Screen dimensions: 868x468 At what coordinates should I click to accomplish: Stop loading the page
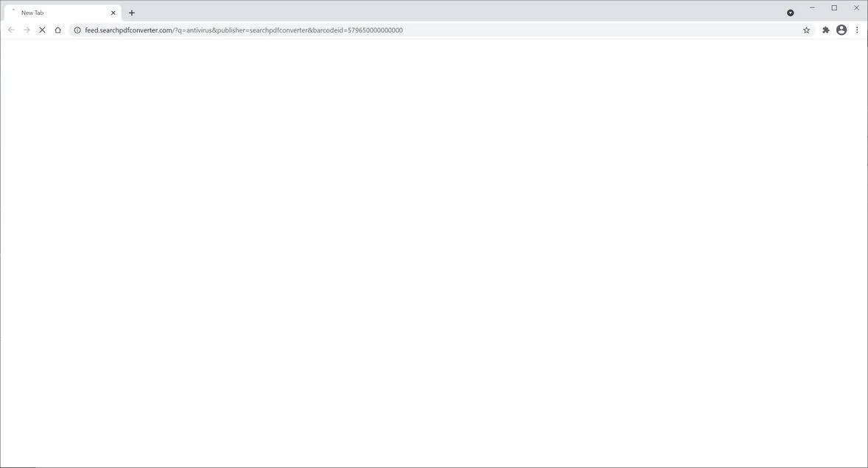tap(42, 30)
